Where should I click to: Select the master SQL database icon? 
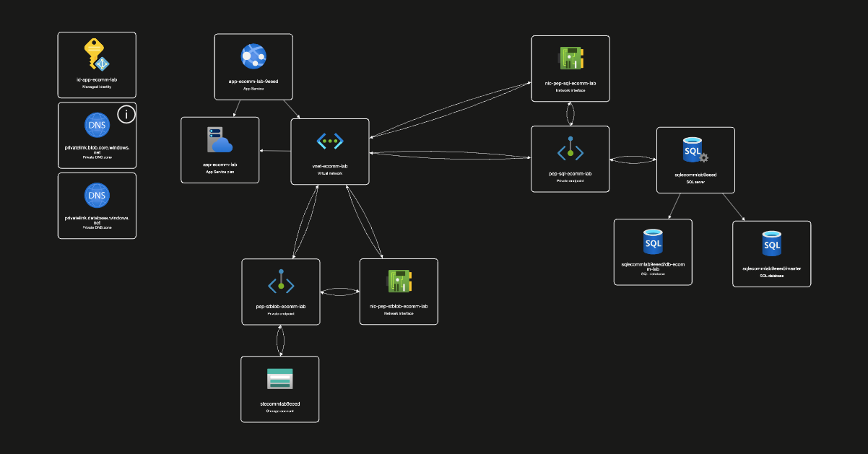(771, 244)
